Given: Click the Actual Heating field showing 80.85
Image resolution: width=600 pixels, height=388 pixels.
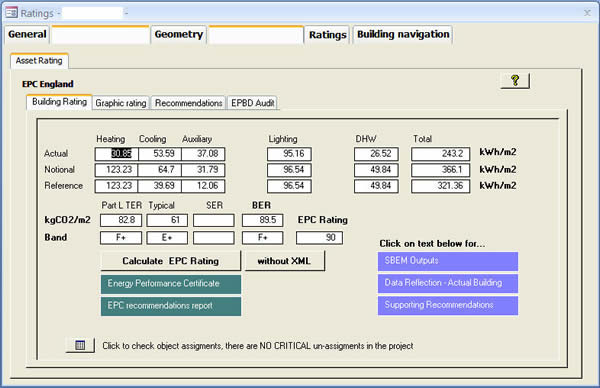Looking at the screenshot, I should (x=116, y=154).
